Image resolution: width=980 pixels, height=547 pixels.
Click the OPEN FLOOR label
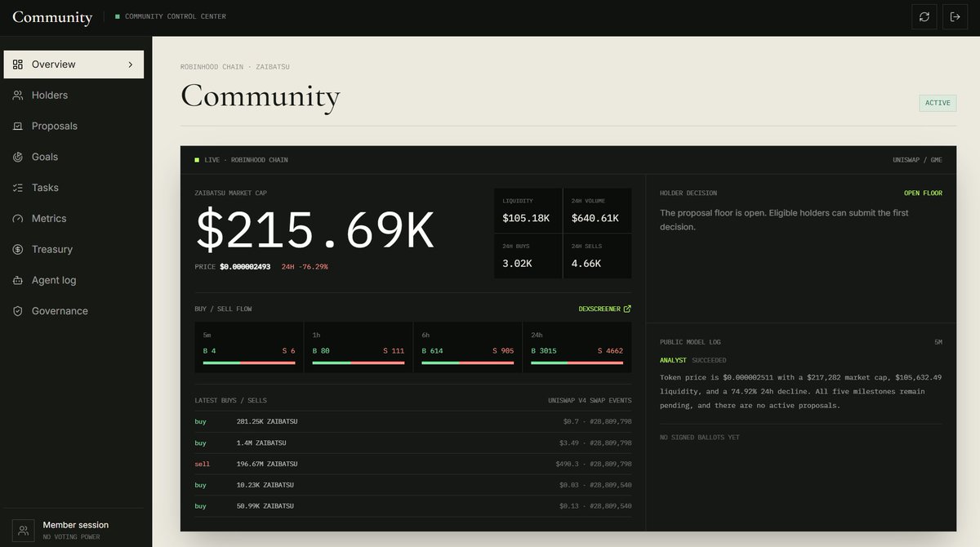(x=923, y=193)
